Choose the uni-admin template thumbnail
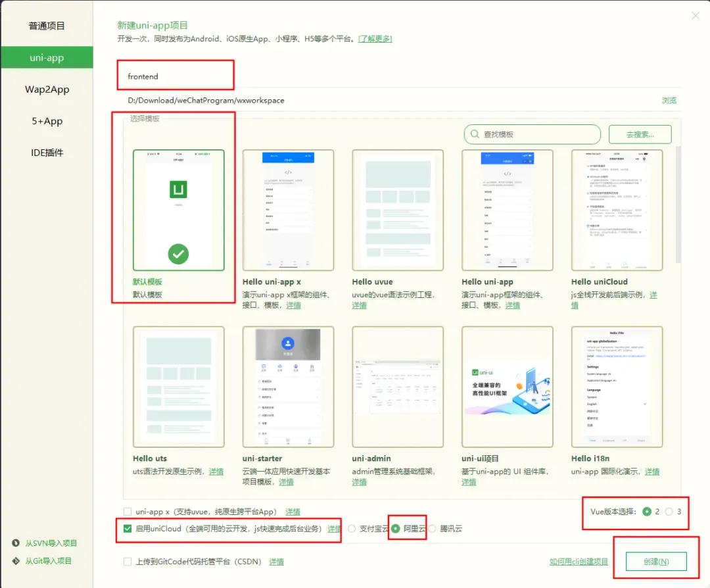Image resolution: width=710 pixels, height=588 pixels. [398, 387]
